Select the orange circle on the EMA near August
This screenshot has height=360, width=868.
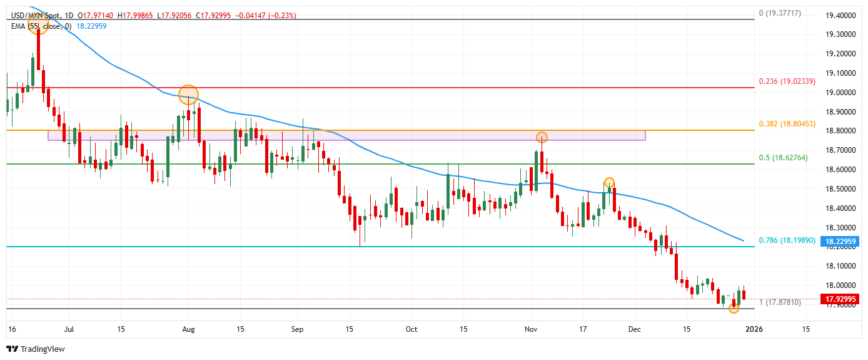point(188,95)
